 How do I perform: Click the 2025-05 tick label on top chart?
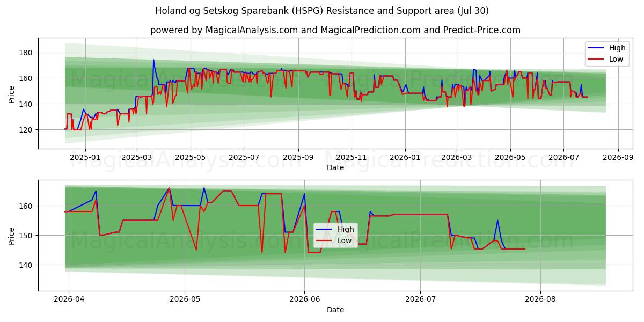pos(190,157)
